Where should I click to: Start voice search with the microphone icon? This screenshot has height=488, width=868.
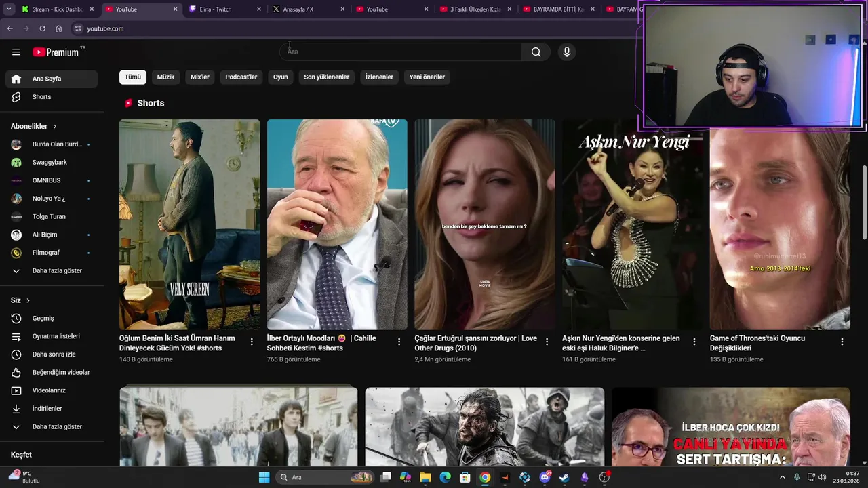(567, 52)
